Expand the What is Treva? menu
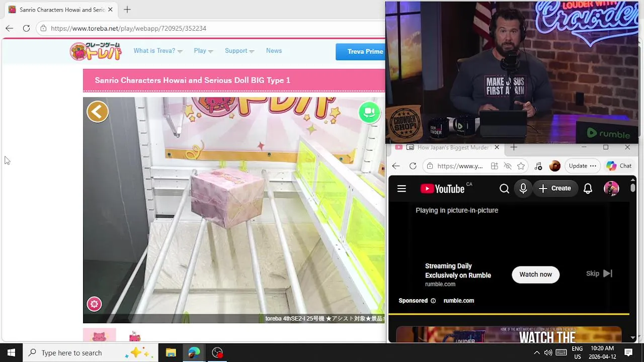The image size is (644, 362). [x=158, y=51]
